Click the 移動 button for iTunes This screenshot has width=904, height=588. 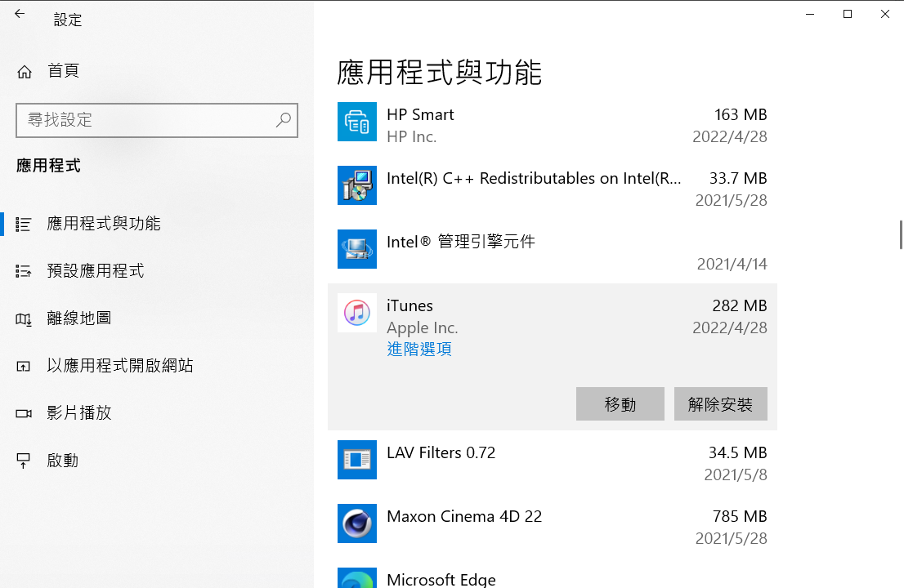620,403
